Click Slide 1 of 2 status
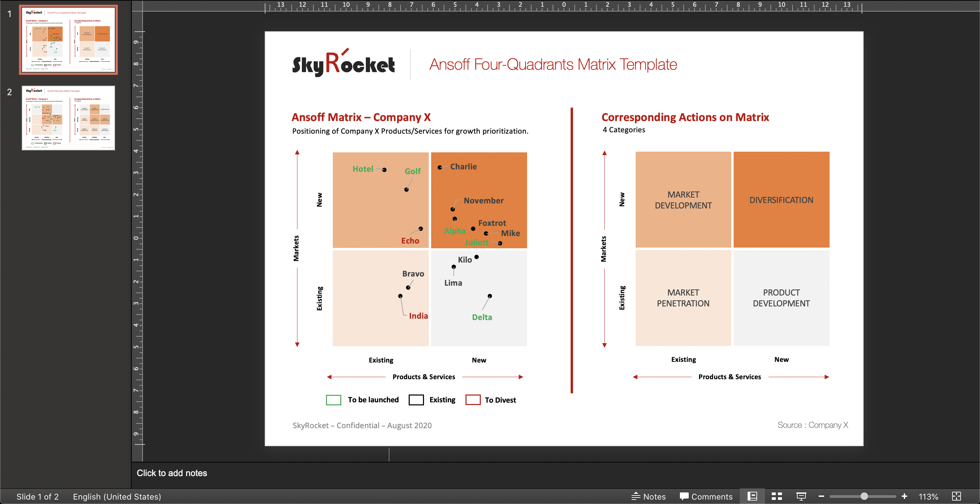This screenshot has width=980, height=504. (x=38, y=497)
